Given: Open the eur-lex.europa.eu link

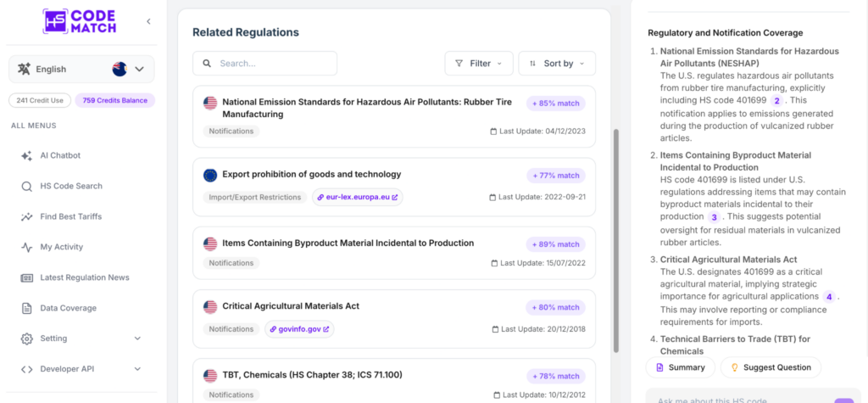Looking at the screenshot, I should pos(358,197).
